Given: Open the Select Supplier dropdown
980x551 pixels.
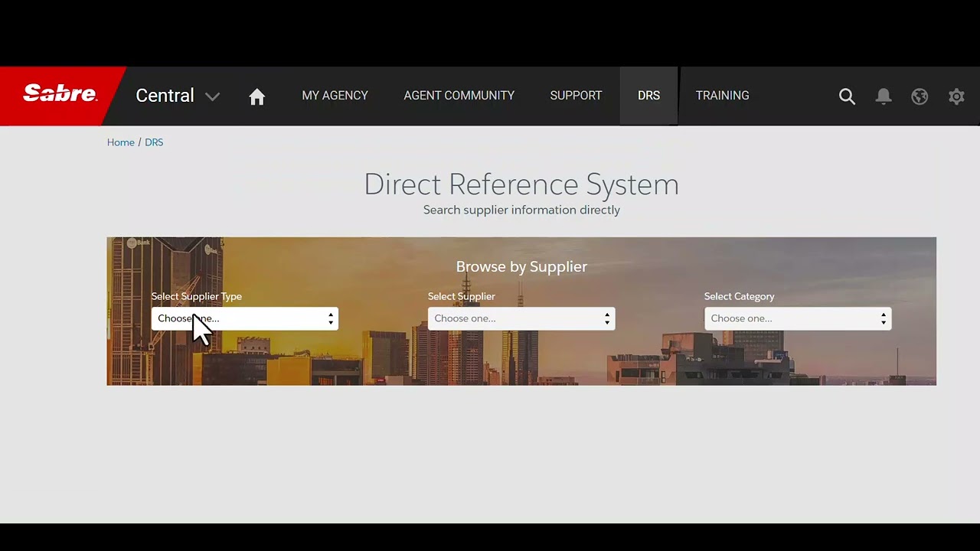Looking at the screenshot, I should click(521, 318).
